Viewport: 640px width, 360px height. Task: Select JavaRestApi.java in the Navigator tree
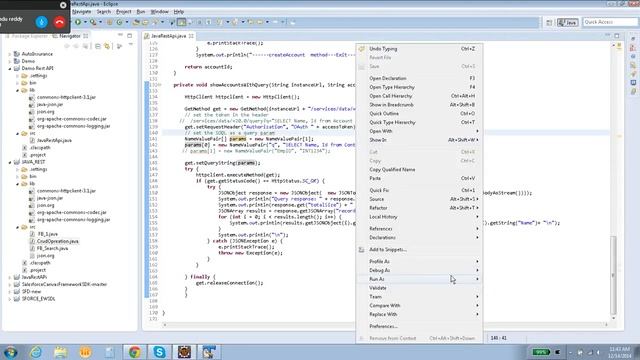pyautogui.click(x=54, y=140)
